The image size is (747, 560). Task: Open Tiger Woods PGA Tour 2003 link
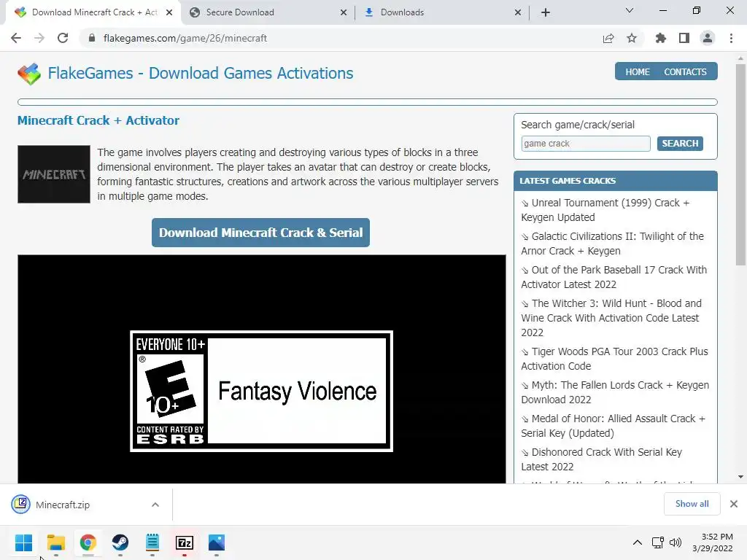[x=614, y=359]
